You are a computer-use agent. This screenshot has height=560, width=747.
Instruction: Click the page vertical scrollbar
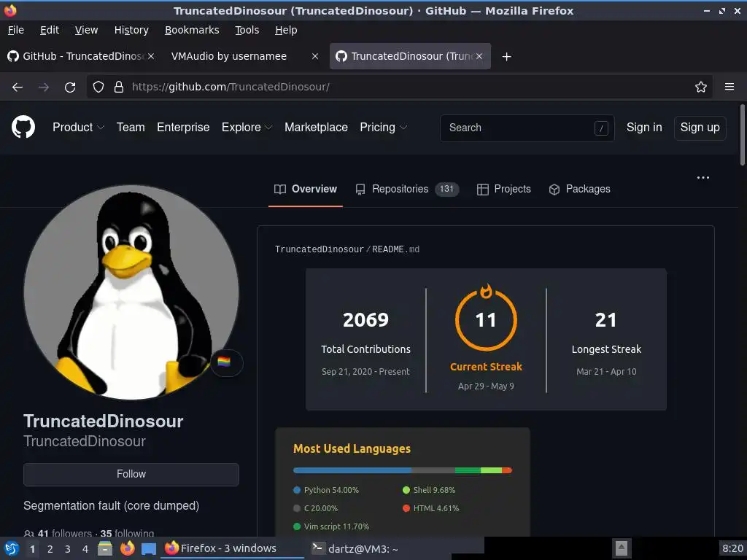742,135
